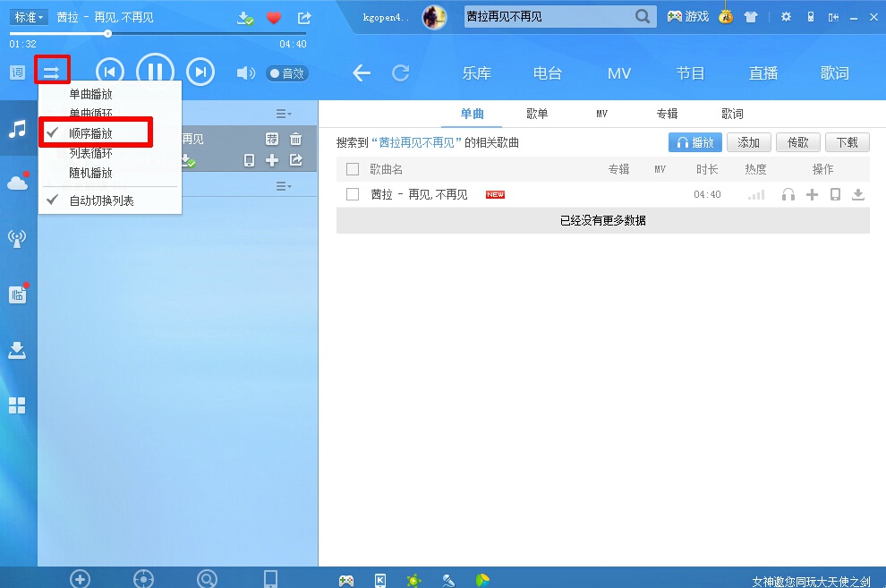Check the box for 茜拉 - 再见,不再见
The image size is (886, 588).
coord(353,194)
